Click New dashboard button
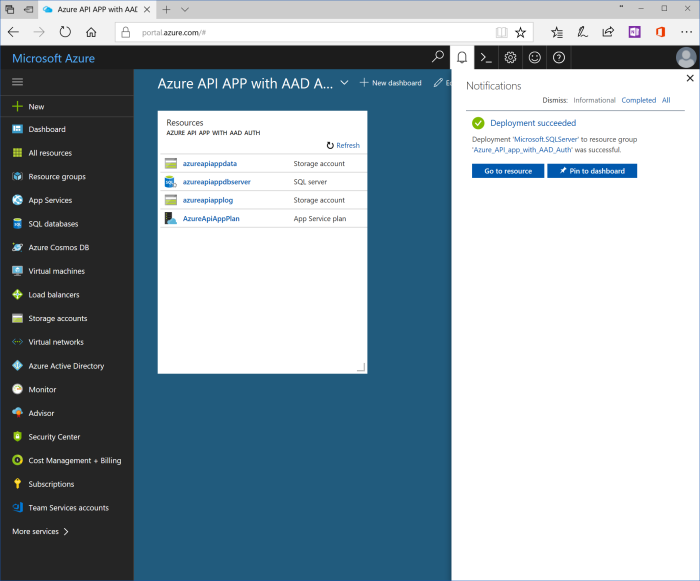The image size is (700, 581). (391, 83)
